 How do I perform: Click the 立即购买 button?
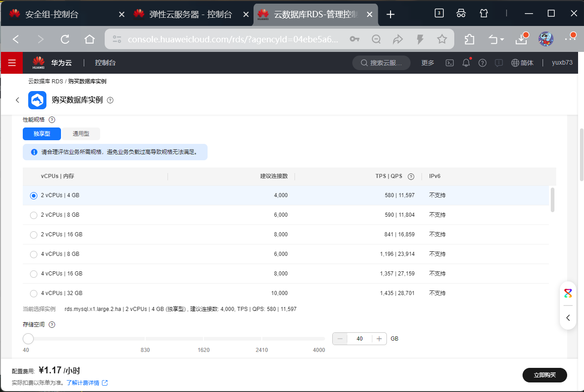[x=545, y=375]
